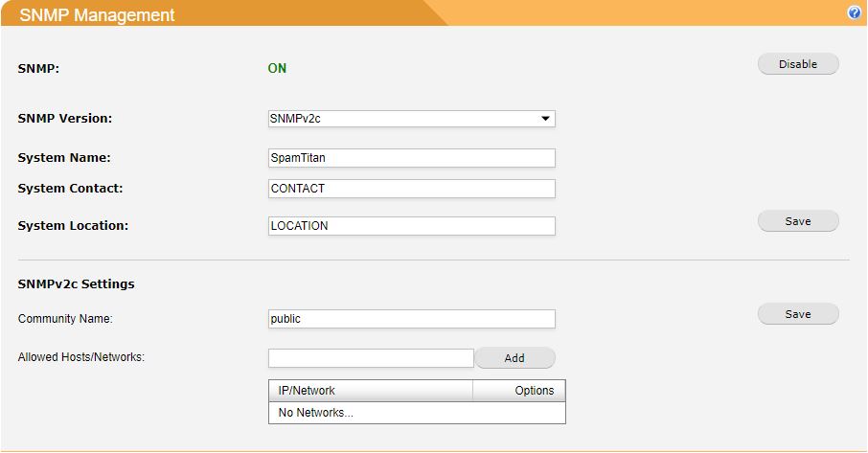Viewport: 868px width, 453px height.
Task: Click the Community Name input field
Action: [x=411, y=319]
